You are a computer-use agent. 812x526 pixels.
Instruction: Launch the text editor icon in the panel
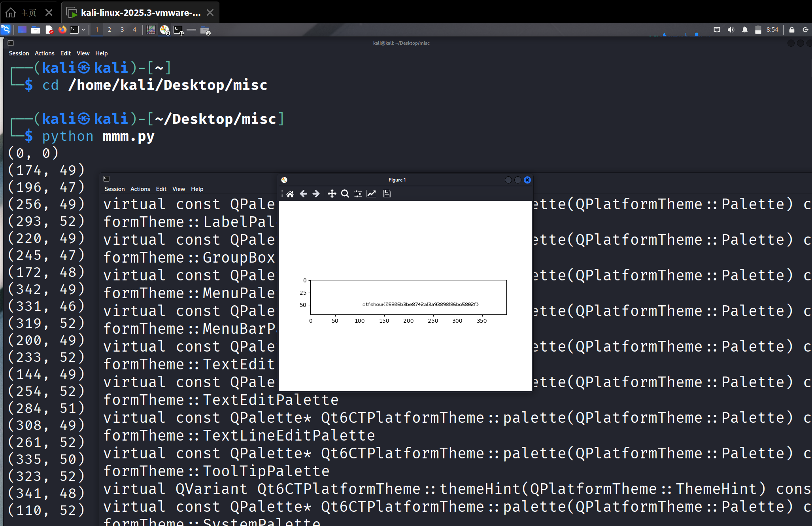(x=49, y=30)
